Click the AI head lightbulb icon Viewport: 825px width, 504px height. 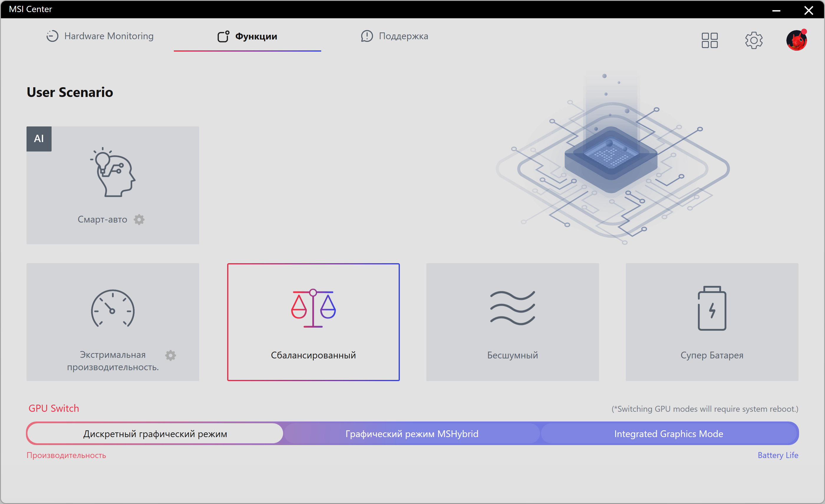point(113,172)
